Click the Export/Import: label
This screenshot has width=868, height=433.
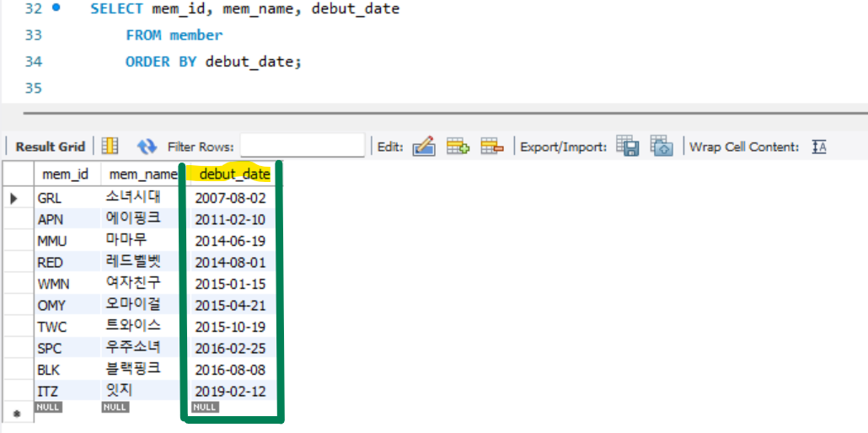click(564, 147)
